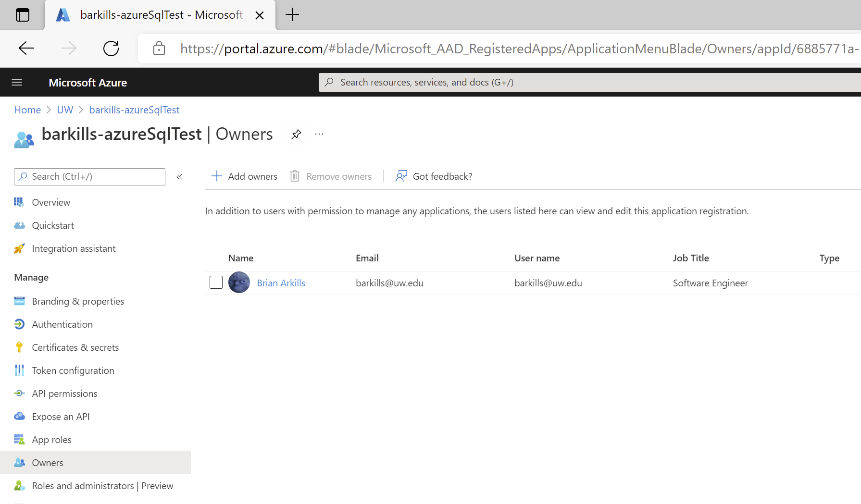Go to Certificates & secrets
This screenshot has height=504, width=861.
point(75,347)
